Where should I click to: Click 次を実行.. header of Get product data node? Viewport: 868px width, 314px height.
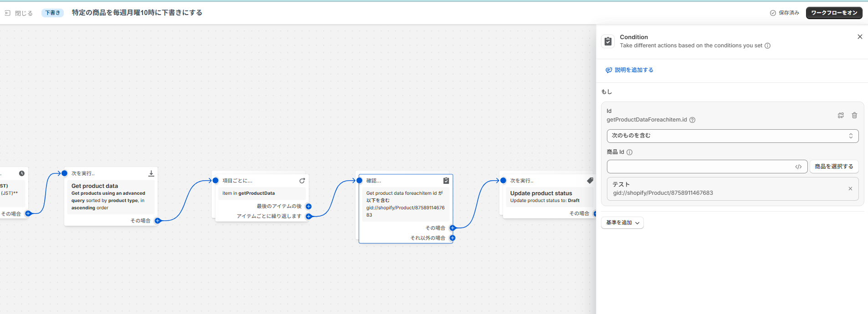[83, 173]
